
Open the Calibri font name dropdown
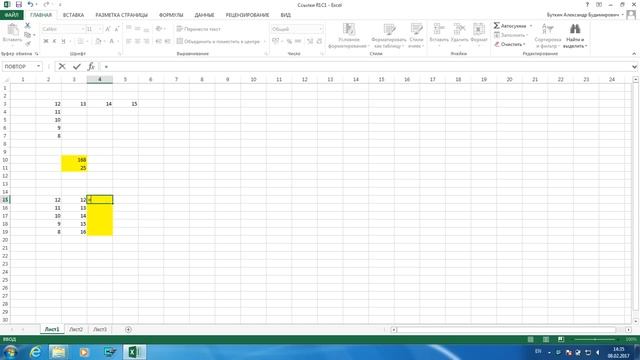[82, 29]
